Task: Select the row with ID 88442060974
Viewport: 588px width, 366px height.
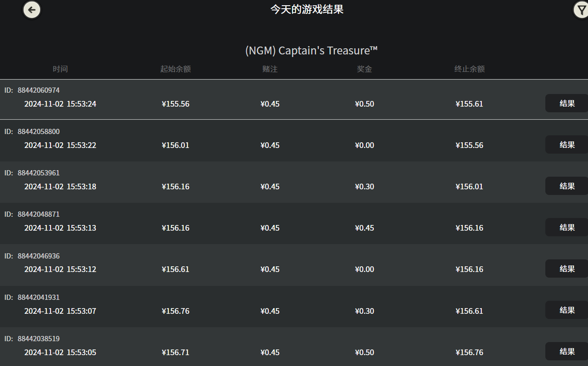Action: [270, 99]
